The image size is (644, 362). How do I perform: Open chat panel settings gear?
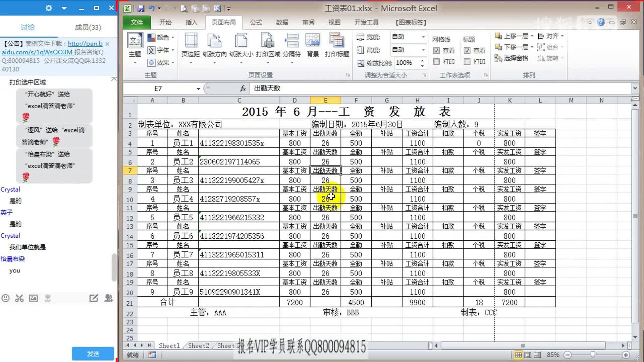click(x=49, y=8)
